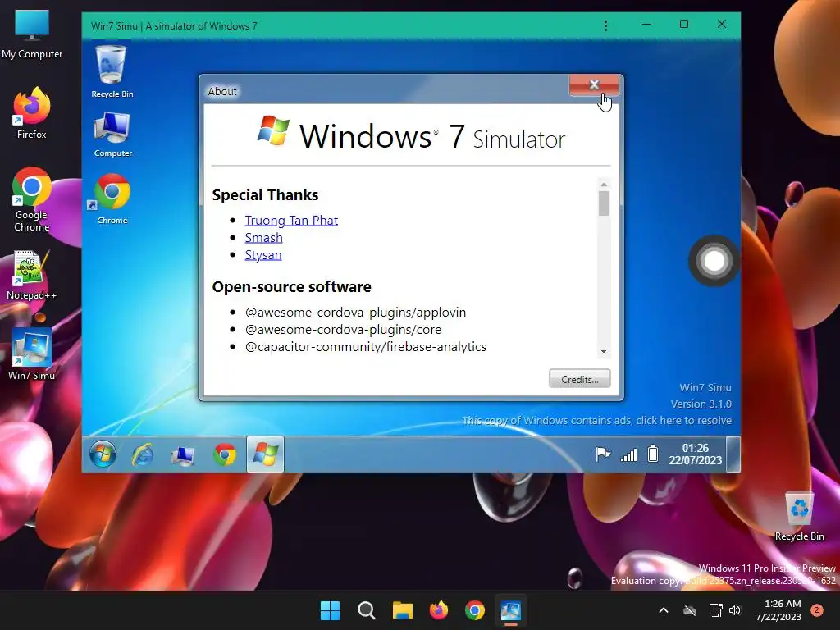Select @awesome-cordova-plugins/core entry
The width and height of the screenshot is (840, 630).
click(x=343, y=329)
